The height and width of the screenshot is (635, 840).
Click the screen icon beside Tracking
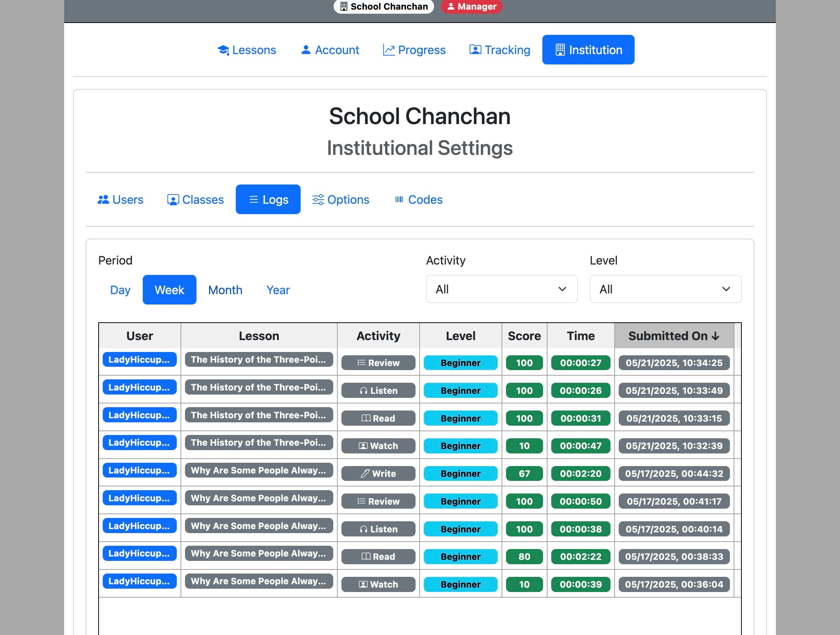[476, 50]
